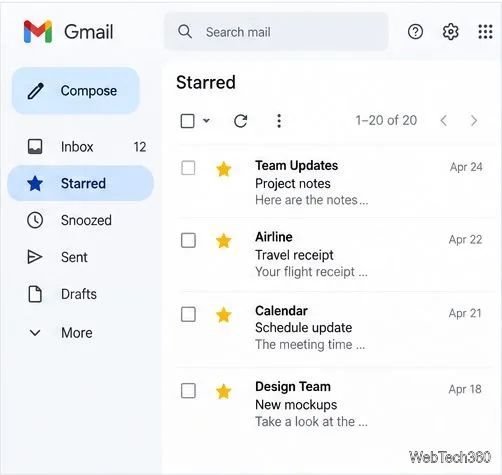Open the Google apps grid icon
Image resolution: width=502 pixels, height=475 pixels.
click(x=485, y=32)
